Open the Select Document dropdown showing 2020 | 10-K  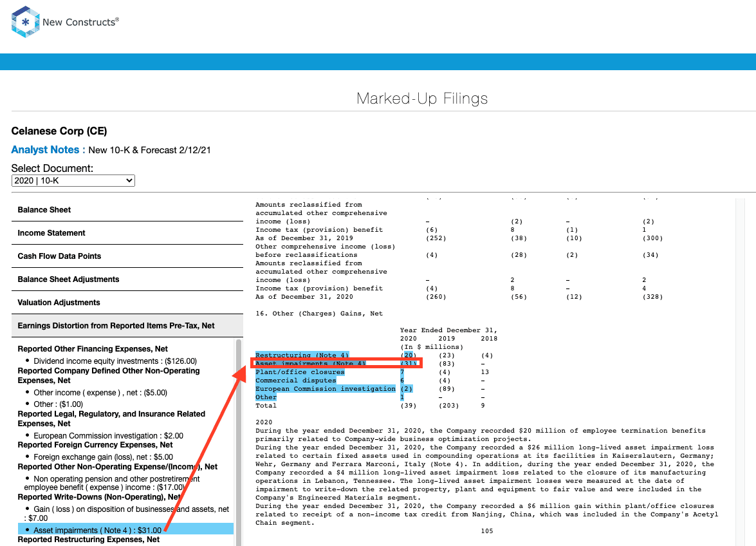[x=73, y=180]
